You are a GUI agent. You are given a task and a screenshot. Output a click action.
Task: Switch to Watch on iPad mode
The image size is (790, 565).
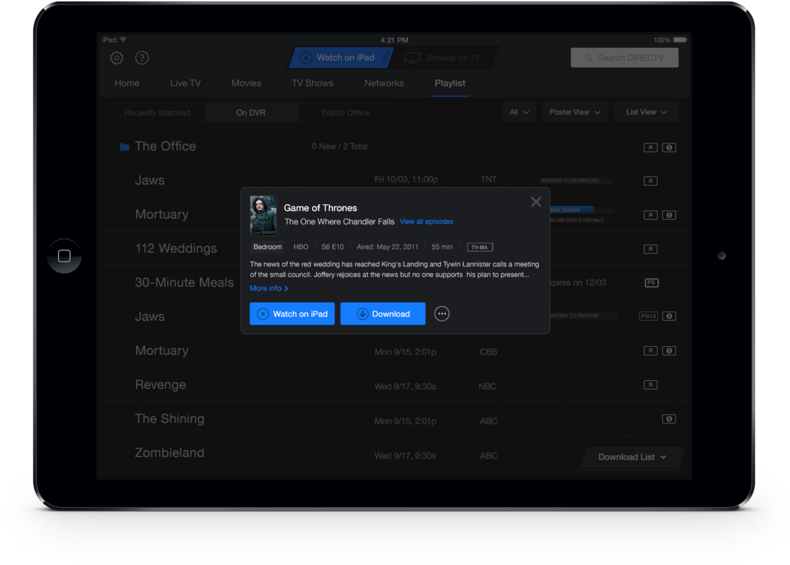coord(340,58)
